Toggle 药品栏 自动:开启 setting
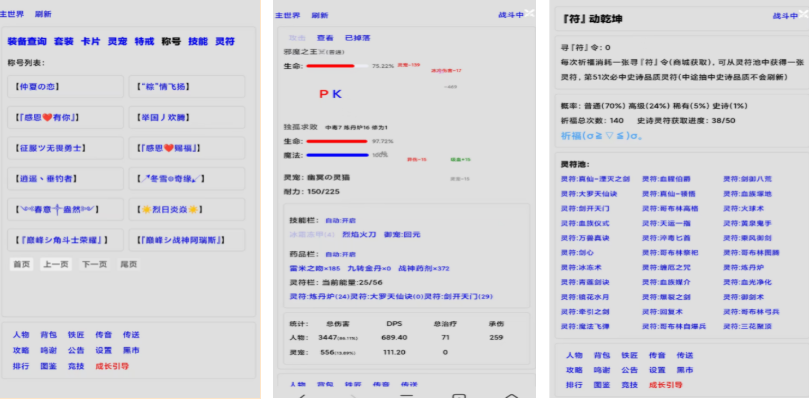The image size is (809, 400). click(342, 254)
